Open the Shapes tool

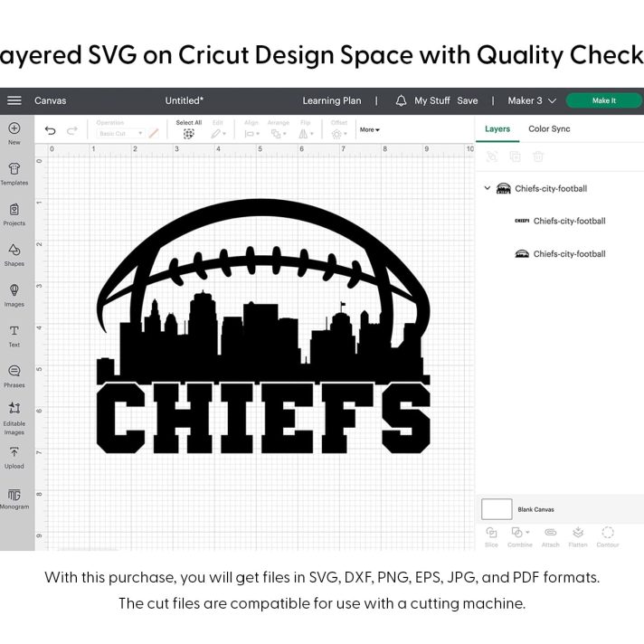[x=14, y=255]
